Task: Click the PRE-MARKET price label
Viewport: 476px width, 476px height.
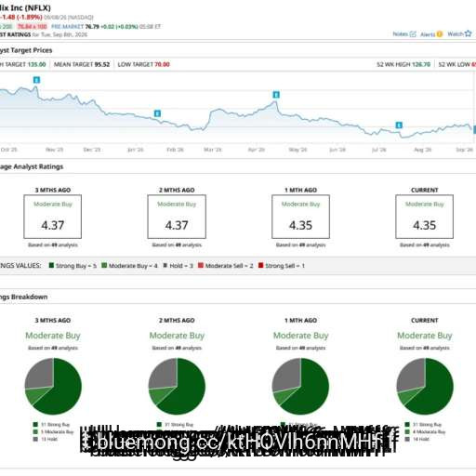Action: click(x=67, y=27)
